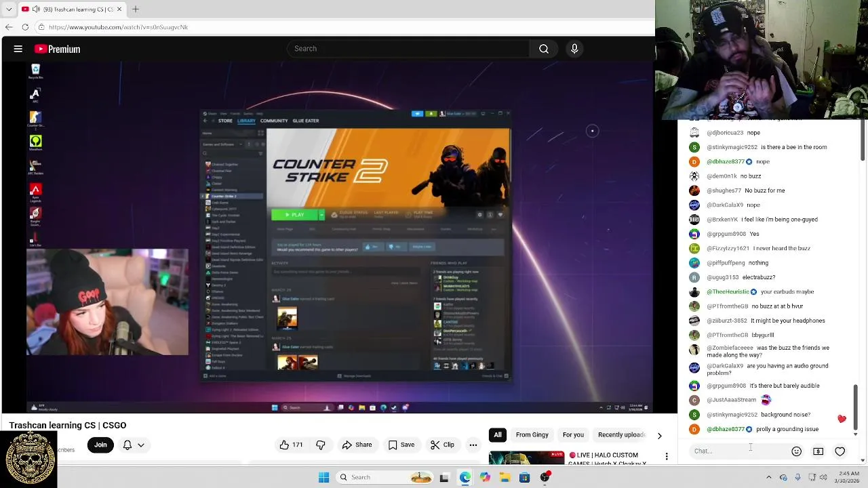The height and width of the screenshot is (488, 868).
Task: Go to the YouTube Premium home logo
Action: pyautogui.click(x=57, y=49)
